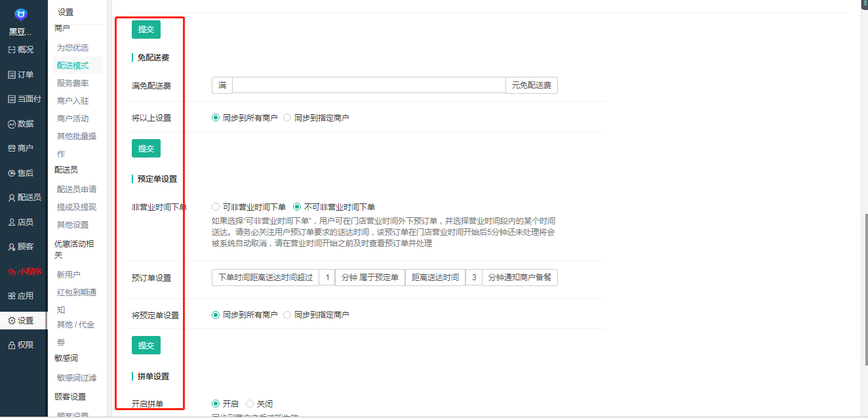The height and width of the screenshot is (418, 868).
Task: Click the 配送员 group heading in submenu
Action: point(66,170)
